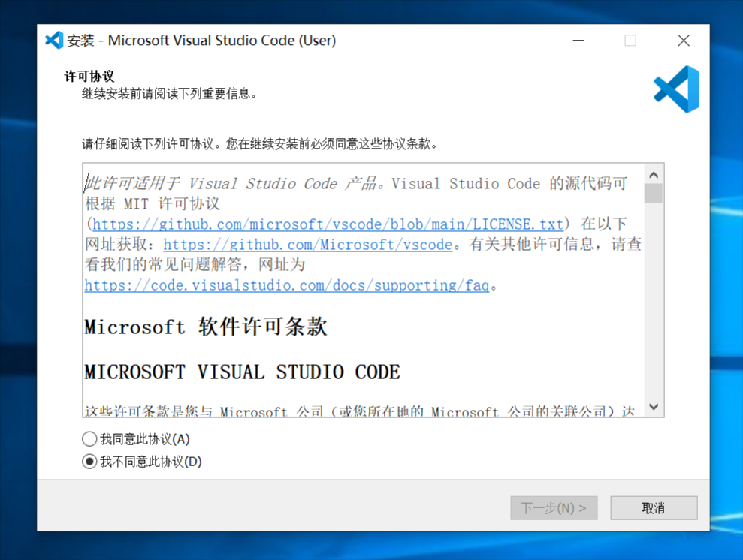
Task: Open the code.visualstudio.com FAQ link
Action: tap(287, 285)
